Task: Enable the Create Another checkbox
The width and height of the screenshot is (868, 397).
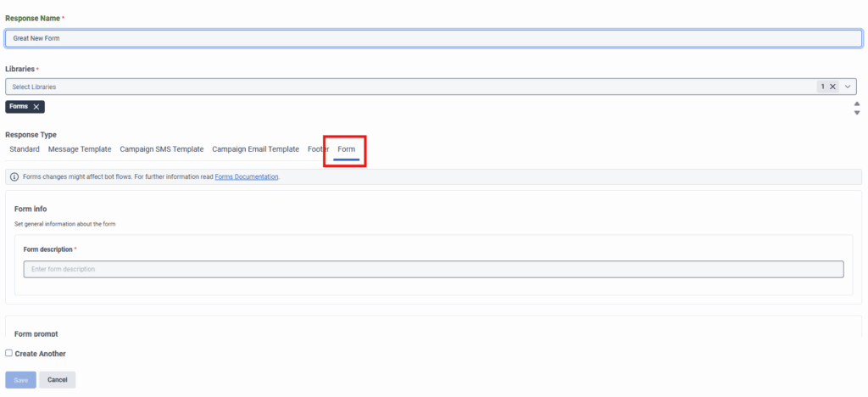Action: (9, 354)
